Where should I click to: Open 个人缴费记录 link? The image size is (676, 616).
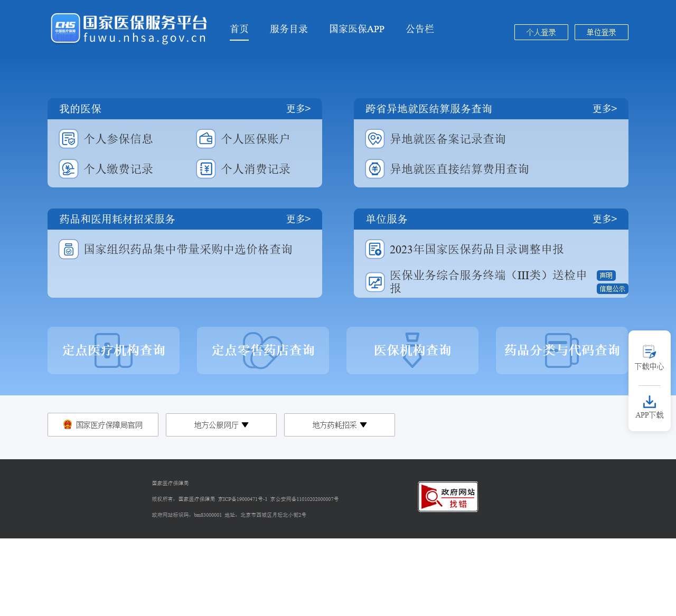pyautogui.click(x=118, y=169)
